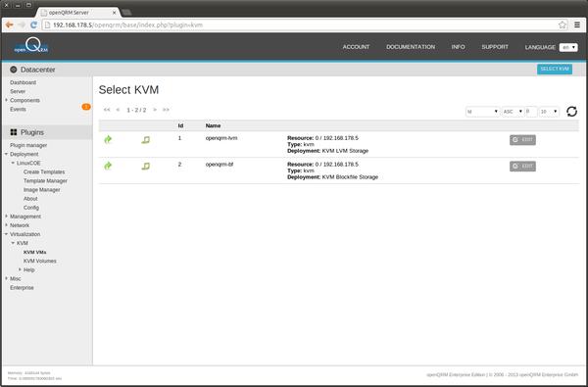
Task: Expand the Help tree node
Action: point(20,269)
